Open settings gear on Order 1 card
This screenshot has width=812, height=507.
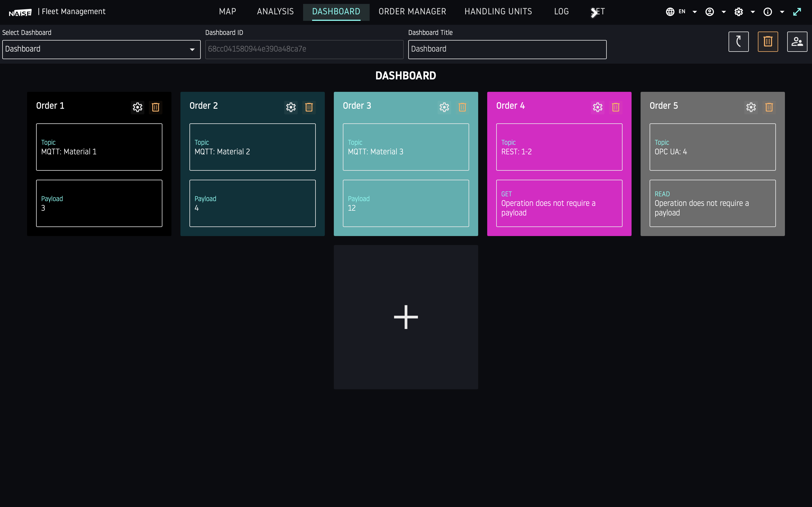tap(138, 107)
